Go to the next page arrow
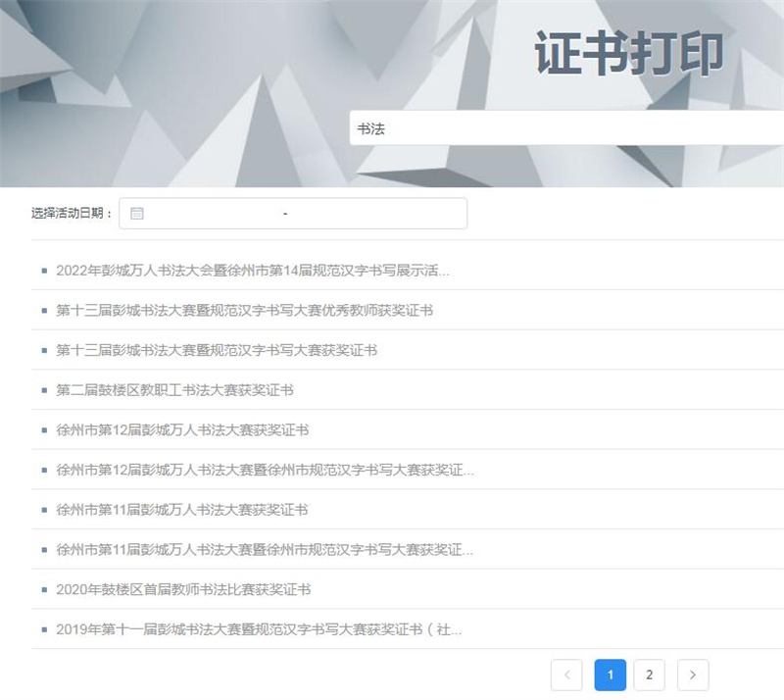This screenshot has height=700, width=784. [x=693, y=675]
